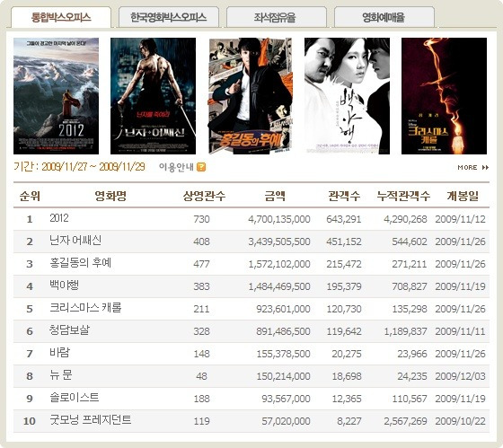Click audience count 119,642

point(344,331)
